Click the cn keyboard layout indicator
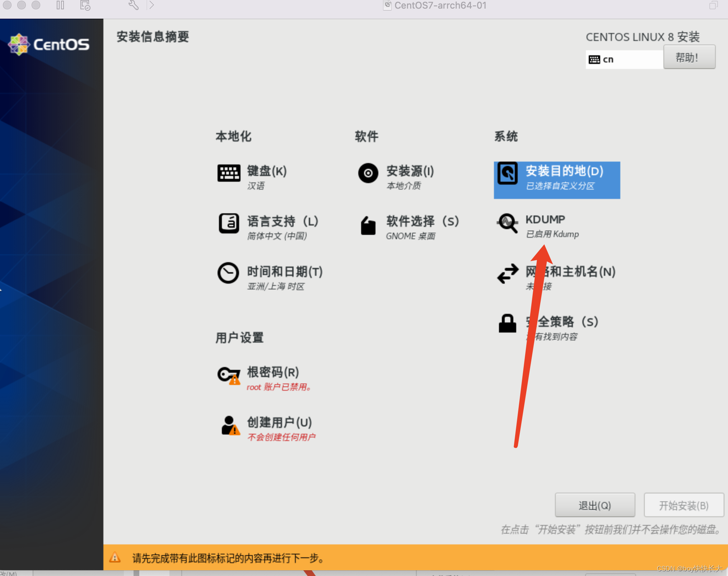The image size is (728, 576). 624,59
